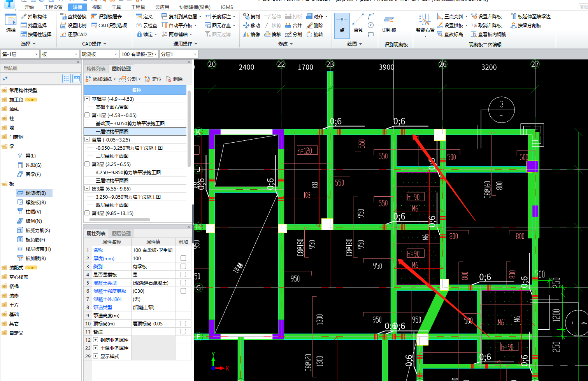Toggle the 备注 附加 checkbox

tap(183, 332)
